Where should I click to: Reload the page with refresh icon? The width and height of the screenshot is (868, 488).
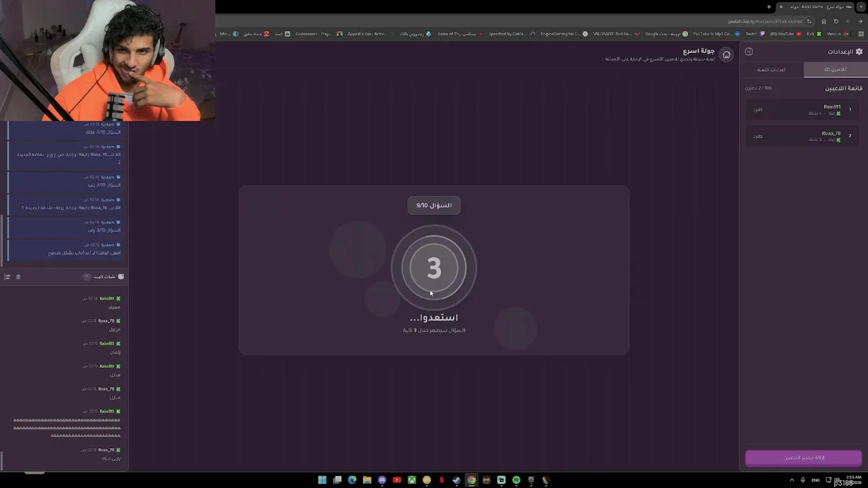coord(836,21)
